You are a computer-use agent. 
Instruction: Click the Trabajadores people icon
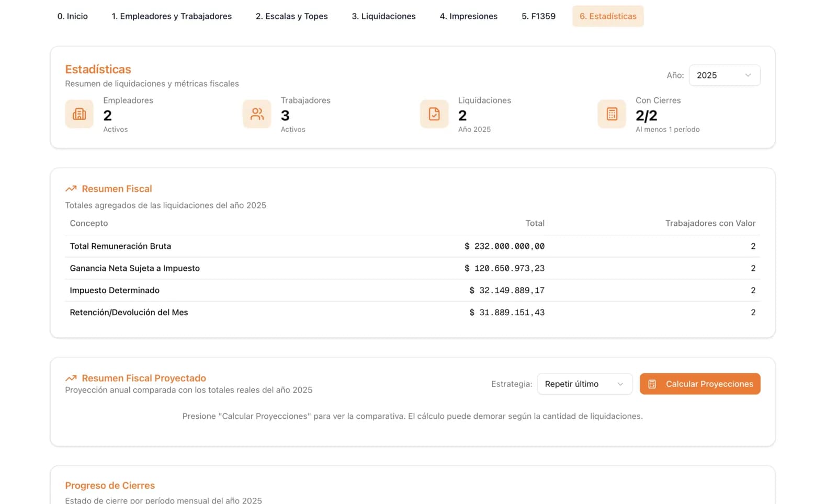[256, 114]
